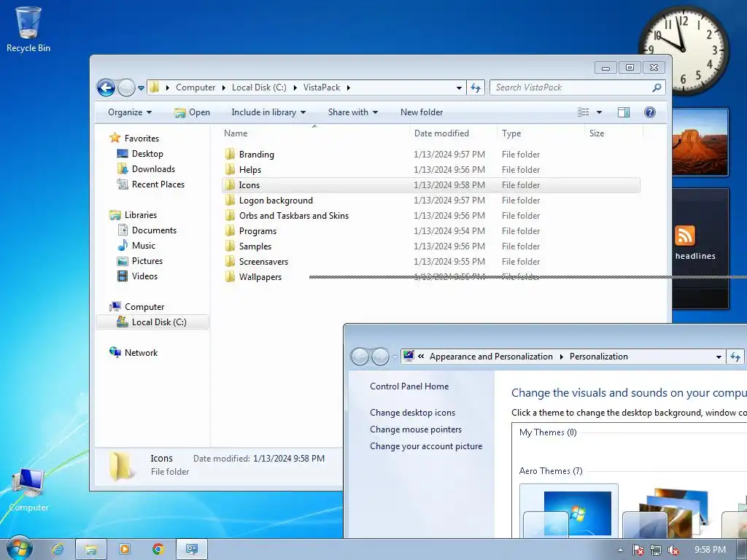This screenshot has height=560, width=747.
Task: Open address bar history dropdown in Explorer
Action: pos(459,88)
